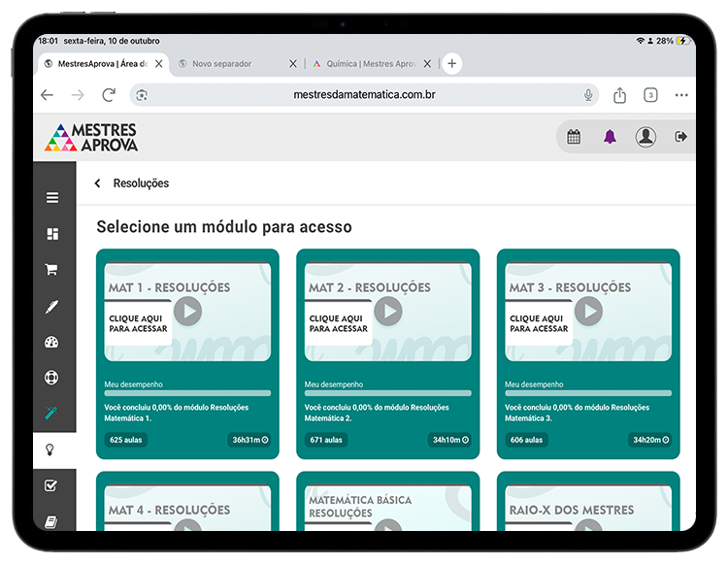728x564 pixels.
Task: Click the 34h20m duration badge
Action: (650, 440)
